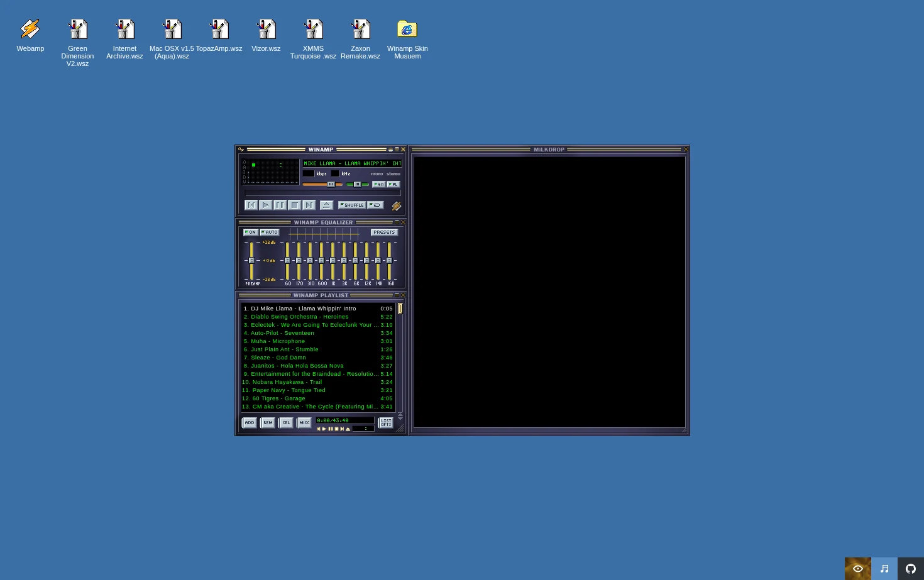
Task: Open the LIST OPTS menu
Action: (x=386, y=423)
